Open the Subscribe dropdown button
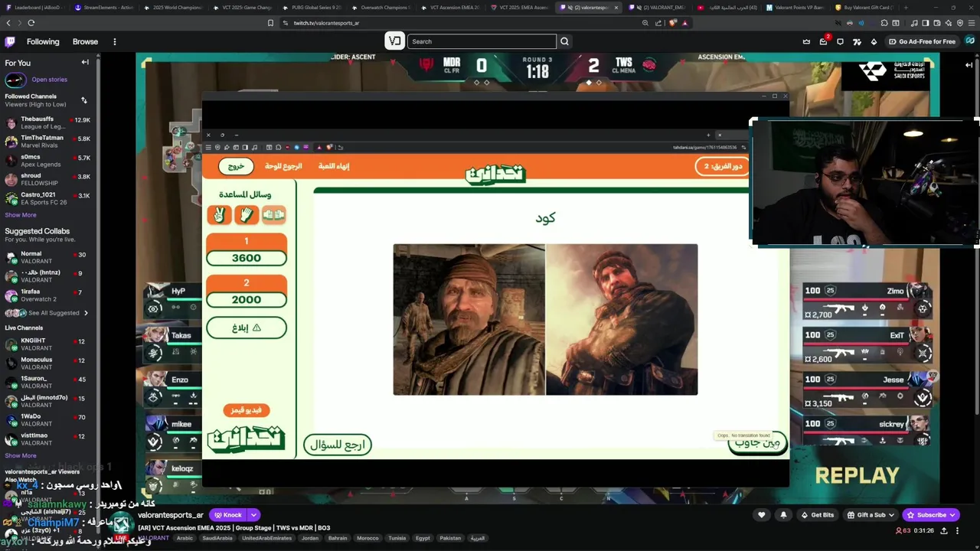The image size is (980, 551). click(930, 515)
